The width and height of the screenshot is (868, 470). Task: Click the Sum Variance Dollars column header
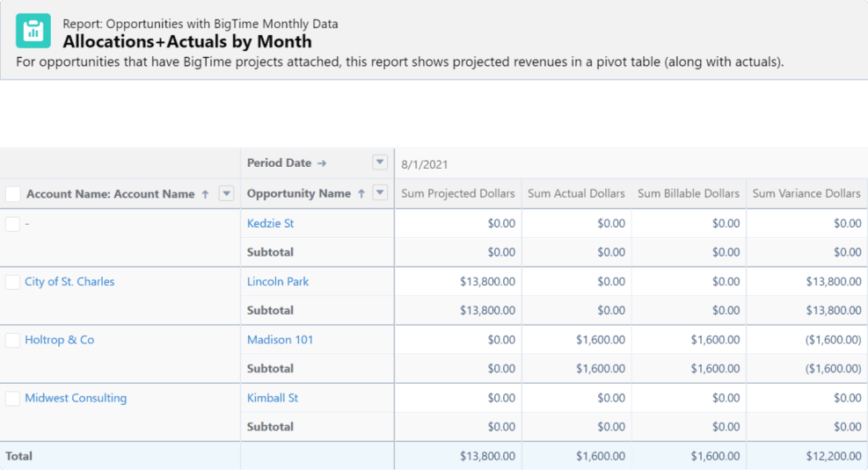click(806, 193)
